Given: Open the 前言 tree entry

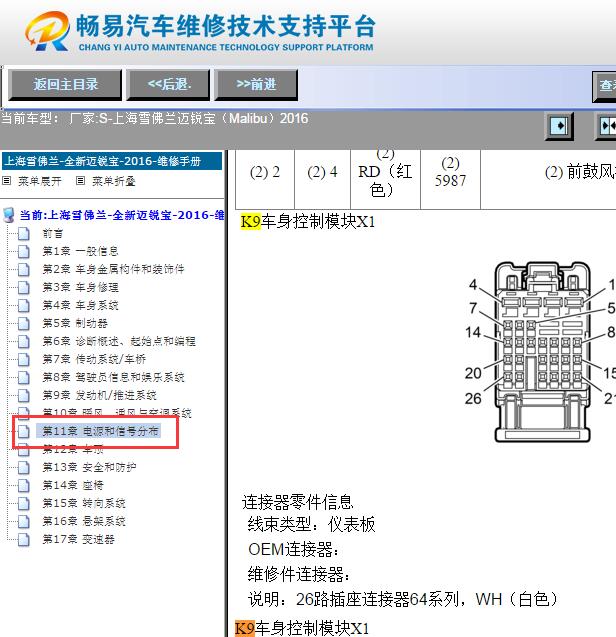Looking at the screenshot, I should tap(53, 234).
